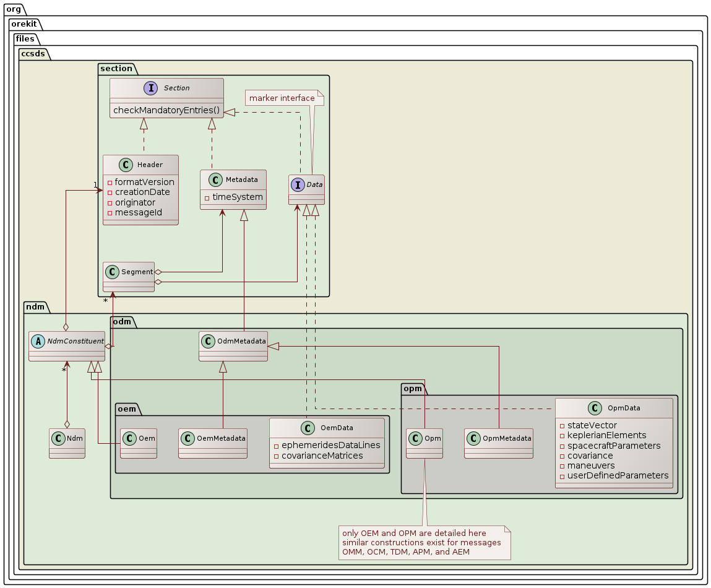
Task: Select the NdmConstituent abstract class icon
Action: click(38, 340)
